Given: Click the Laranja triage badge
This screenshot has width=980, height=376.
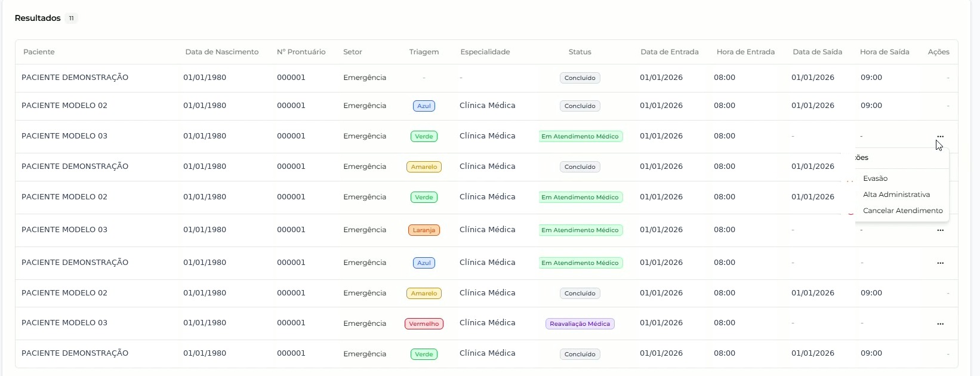Looking at the screenshot, I should tap(424, 230).
